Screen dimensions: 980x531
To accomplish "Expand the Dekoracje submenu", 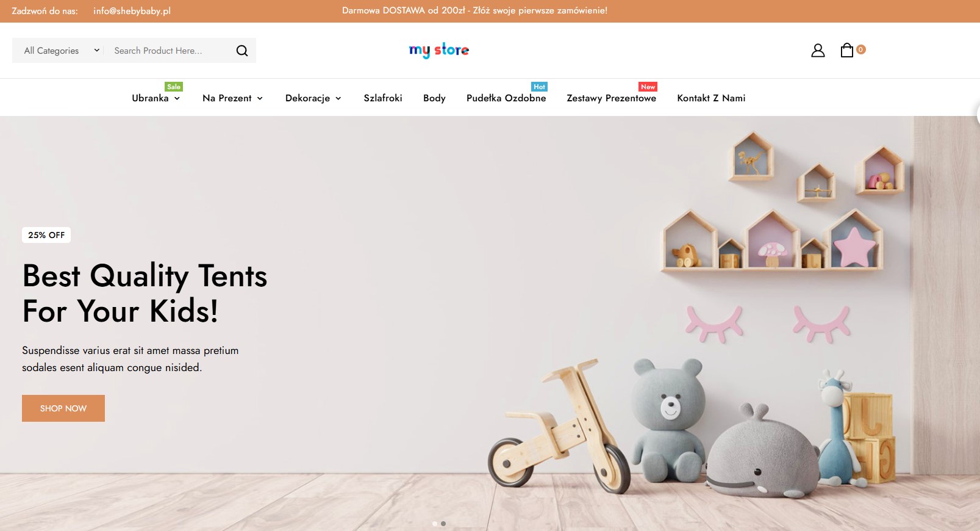I will tap(313, 98).
